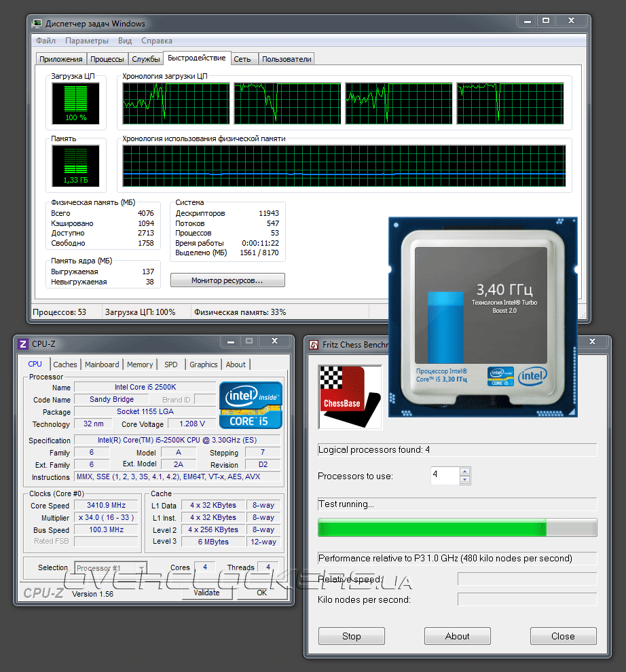Click the CPU usage 100% gauge

(x=75, y=103)
